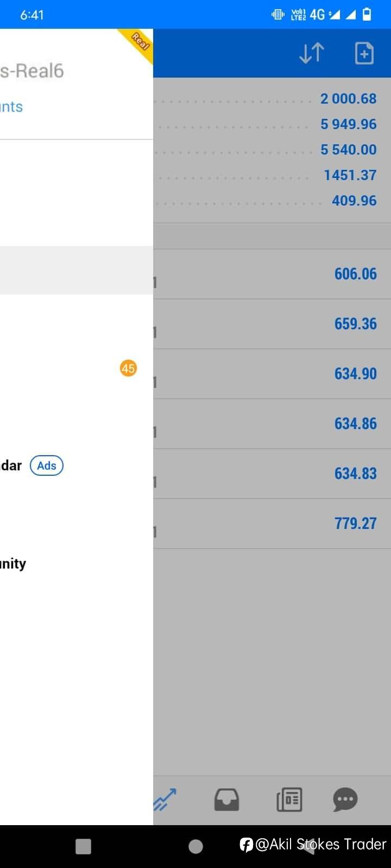Tap the new order document icon
This screenshot has height=868, width=391.
tap(364, 53)
